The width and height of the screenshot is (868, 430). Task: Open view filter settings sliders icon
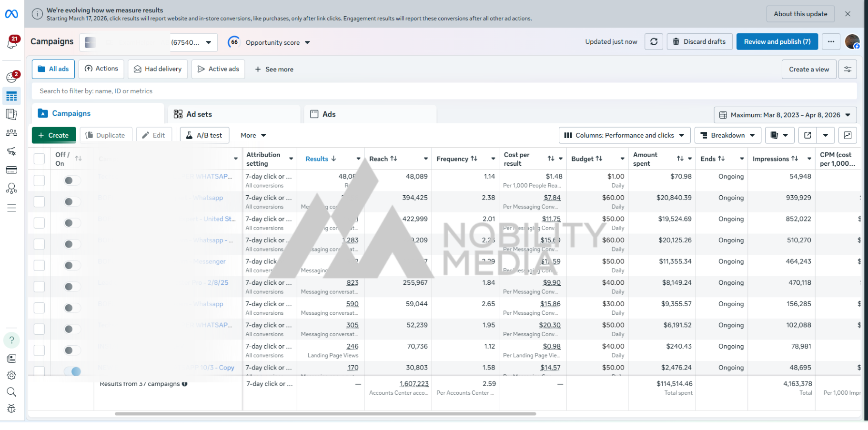848,70
